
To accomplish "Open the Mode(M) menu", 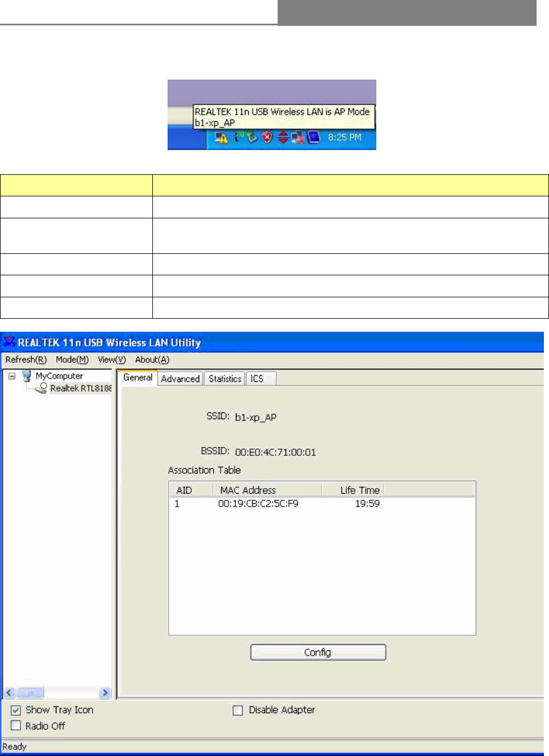I will pos(72,359).
